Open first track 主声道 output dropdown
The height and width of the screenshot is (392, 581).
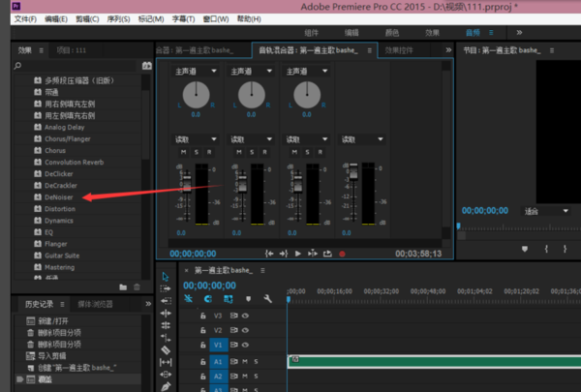coord(195,71)
